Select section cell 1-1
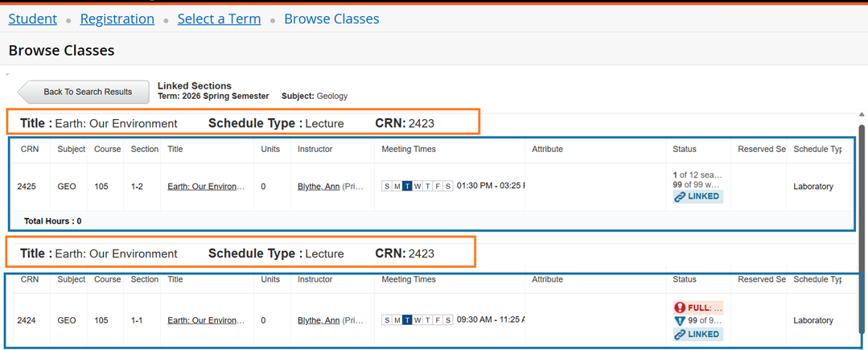 pos(138,320)
